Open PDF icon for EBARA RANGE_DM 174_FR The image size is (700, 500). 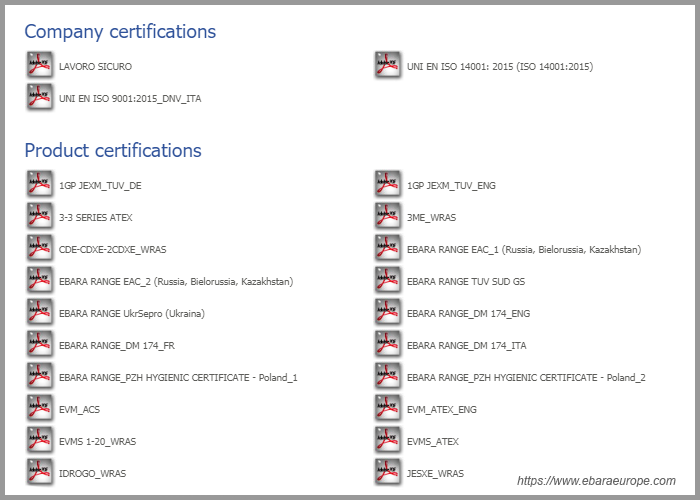click(x=40, y=344)
